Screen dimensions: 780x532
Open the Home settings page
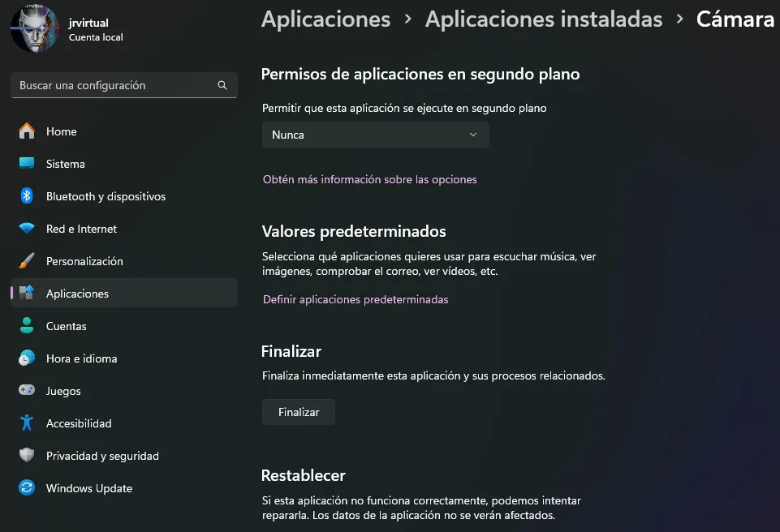pyautogui.click(x=124, y=131)
